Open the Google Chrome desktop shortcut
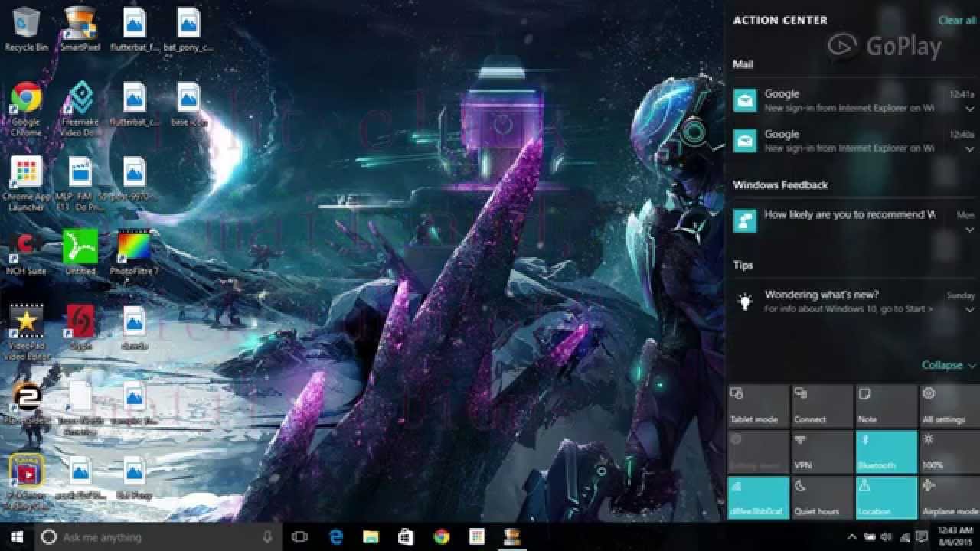This screenshot has height=551, width=980. tap(26, 108)
